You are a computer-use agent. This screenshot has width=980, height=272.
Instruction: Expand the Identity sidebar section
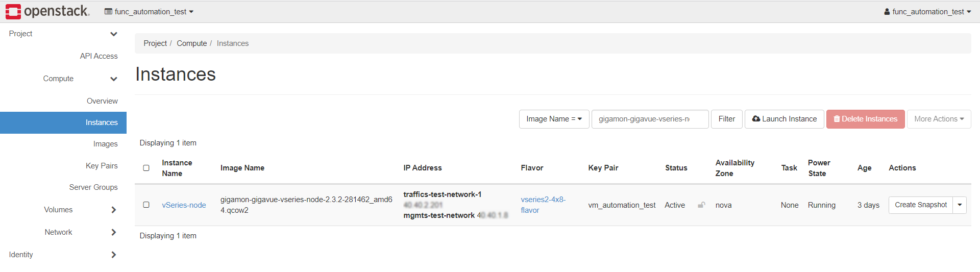(113, 255)
